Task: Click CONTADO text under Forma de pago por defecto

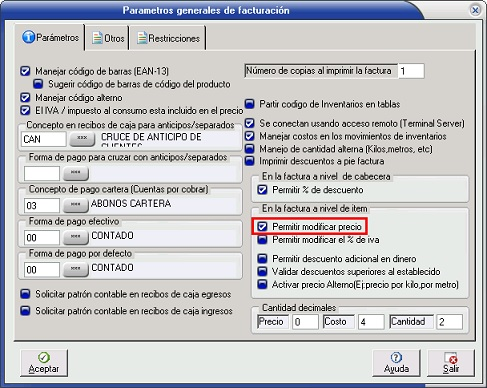Action: 112,268
